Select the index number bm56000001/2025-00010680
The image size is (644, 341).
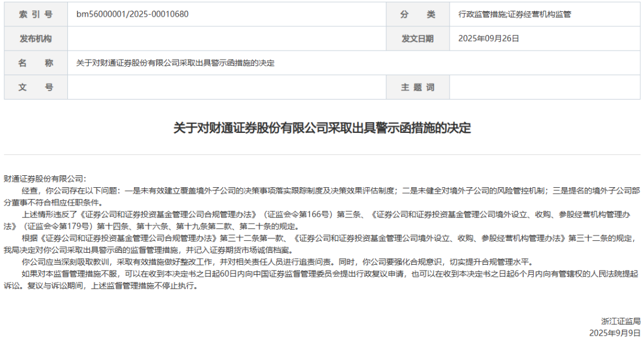pos(132,14)
